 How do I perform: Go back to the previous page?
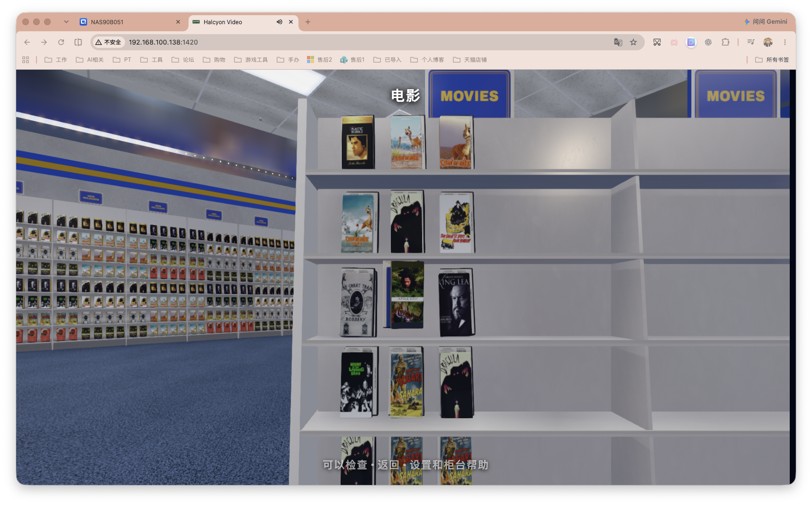tap(27, 42)
